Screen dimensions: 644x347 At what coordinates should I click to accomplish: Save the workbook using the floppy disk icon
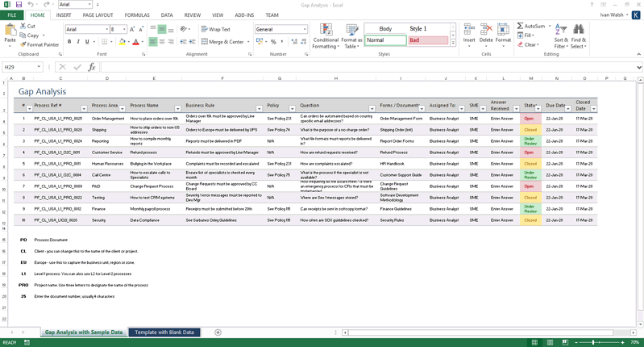click(x=19, y=5)
